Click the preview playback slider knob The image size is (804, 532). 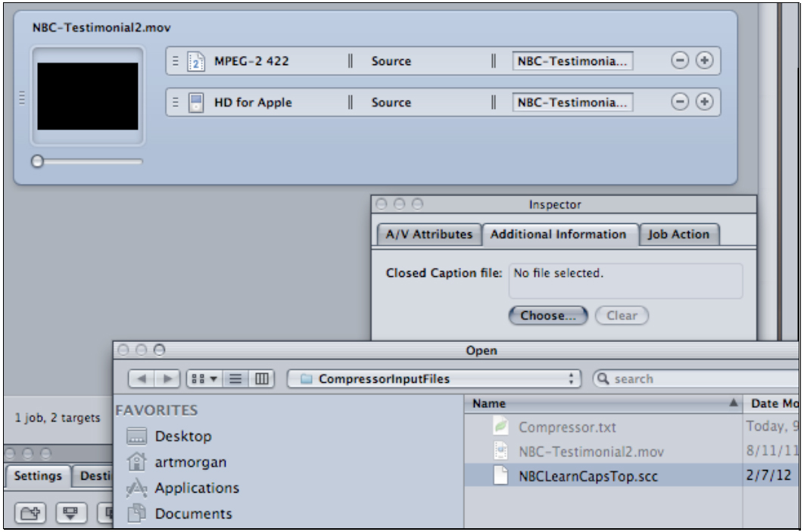[x=38, y=160]
